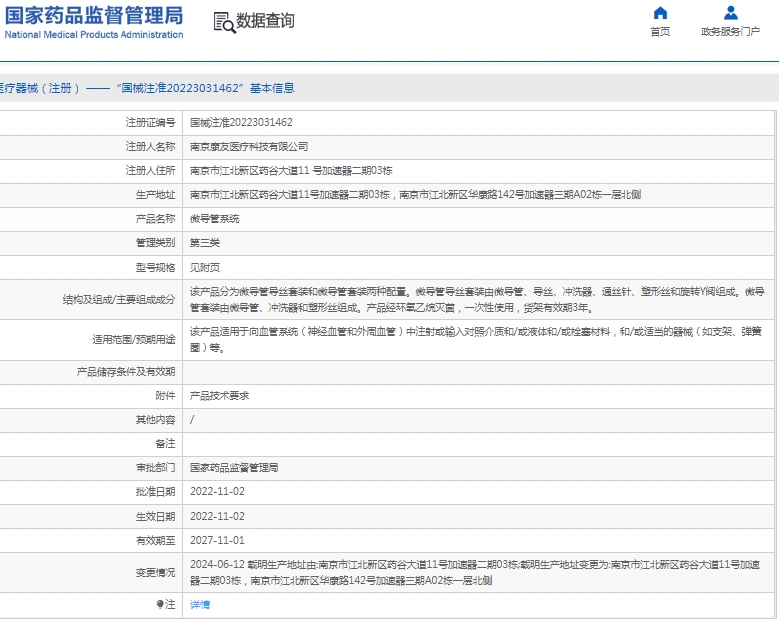The width and height of the screenshot is (779, 625).
Task: Click the 结构及组成 description text
Action: (x=476, y=300)
